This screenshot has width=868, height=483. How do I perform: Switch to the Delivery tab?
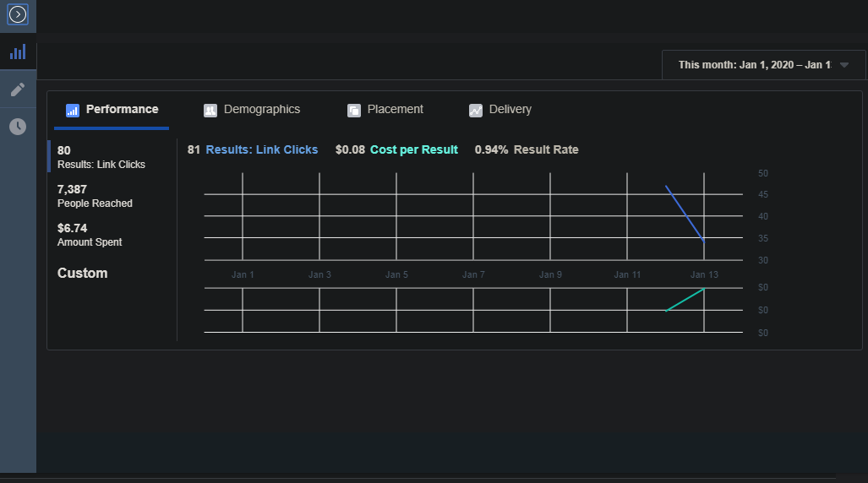(x=500, y=110)
